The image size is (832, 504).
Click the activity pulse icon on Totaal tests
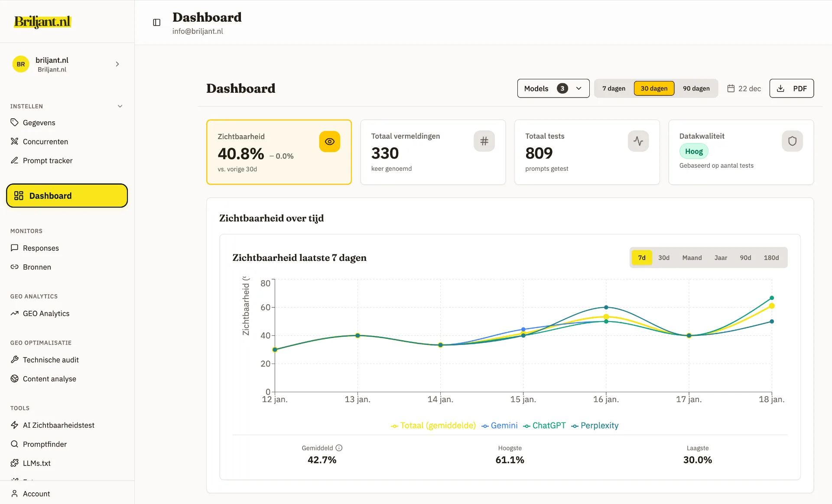(x=638, y=141)
